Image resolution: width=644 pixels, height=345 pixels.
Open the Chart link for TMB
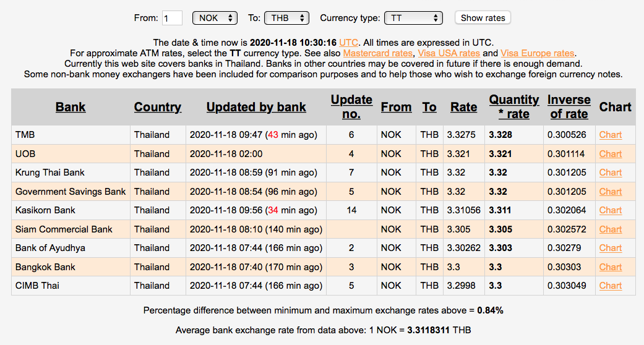pyautogui.click(x=611, y=135)
